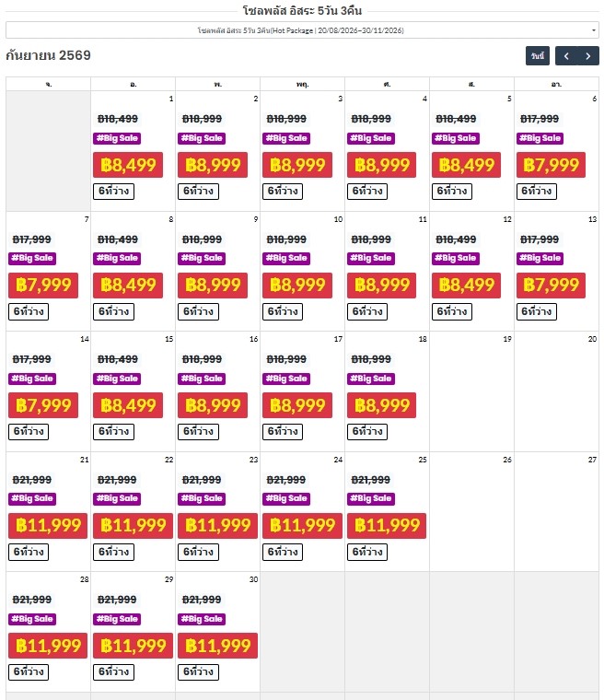Go to the next month arrow

588,56
